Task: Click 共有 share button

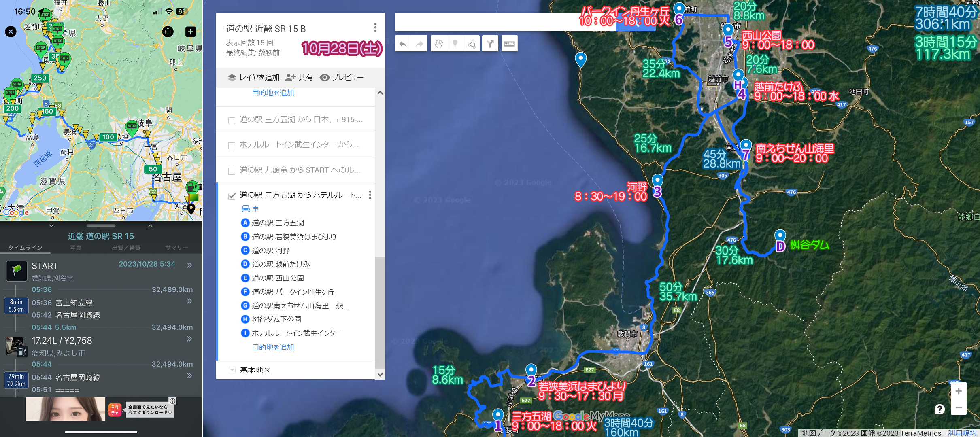Action: 299,77
